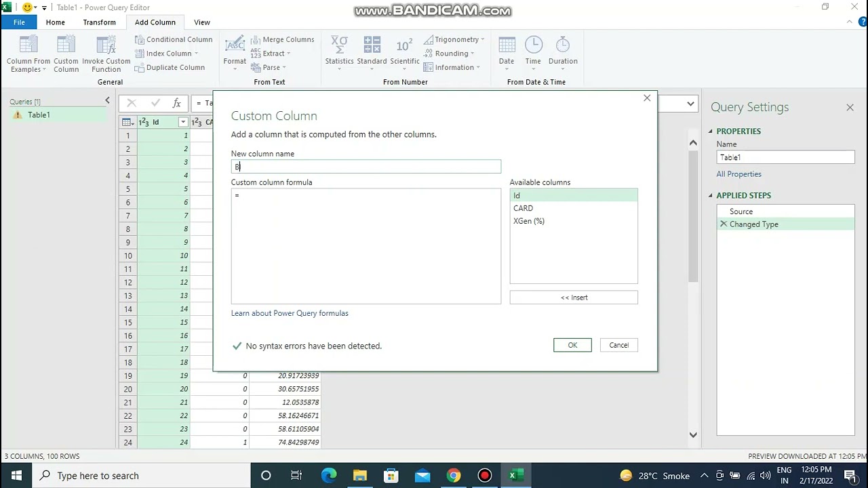Click Cancel in Custom Column dialog
Image resolution: width=868 pixels, height=488 pixels.
(618, 345)
